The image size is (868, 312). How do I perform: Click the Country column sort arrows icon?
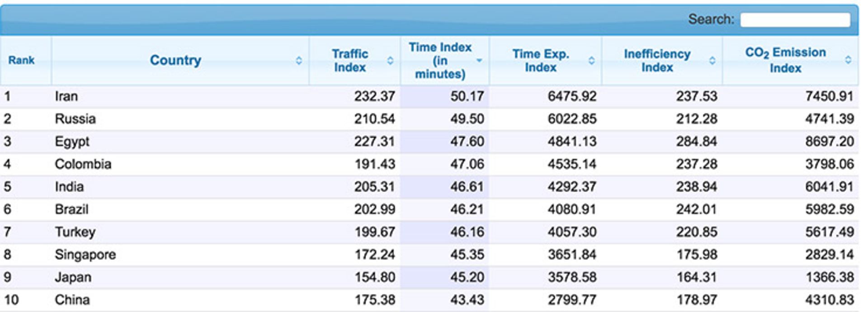(x=299, y=61)
